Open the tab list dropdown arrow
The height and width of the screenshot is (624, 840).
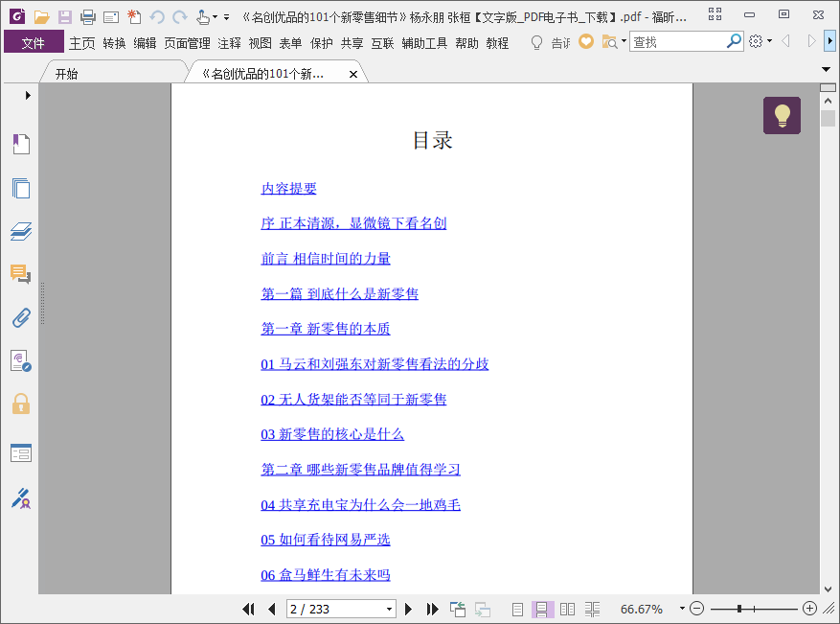pyautogui.click(x=826, y=69)
